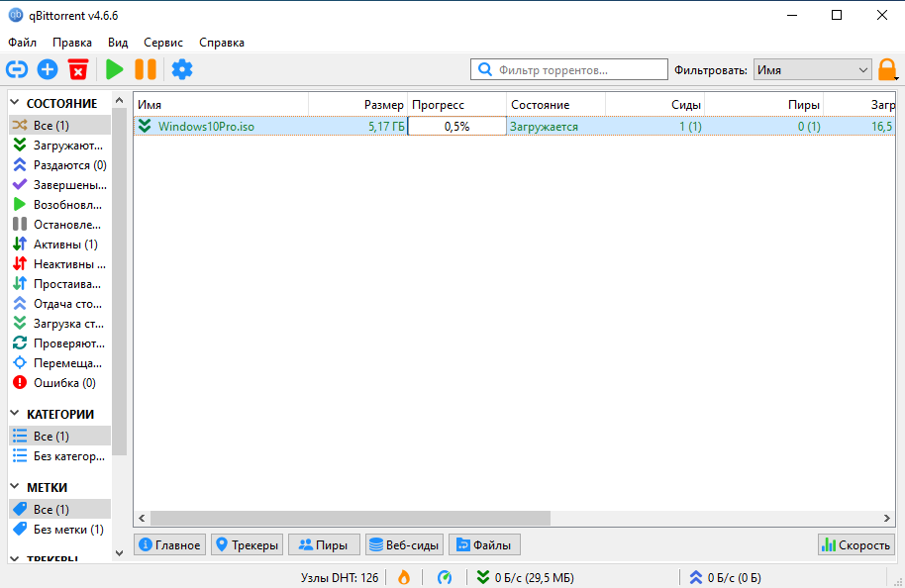Collapse the КАТЕГОРИИ section

(x=15, y=414)
